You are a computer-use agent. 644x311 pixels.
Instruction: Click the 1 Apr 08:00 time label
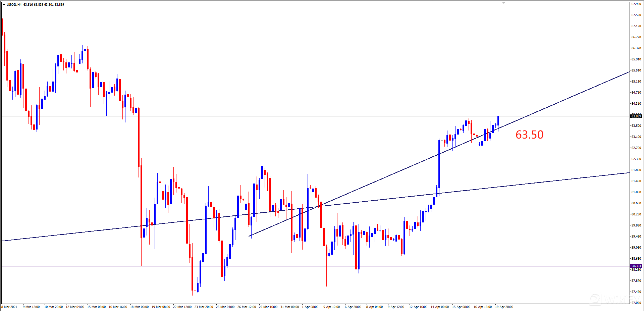coord(310,307)
